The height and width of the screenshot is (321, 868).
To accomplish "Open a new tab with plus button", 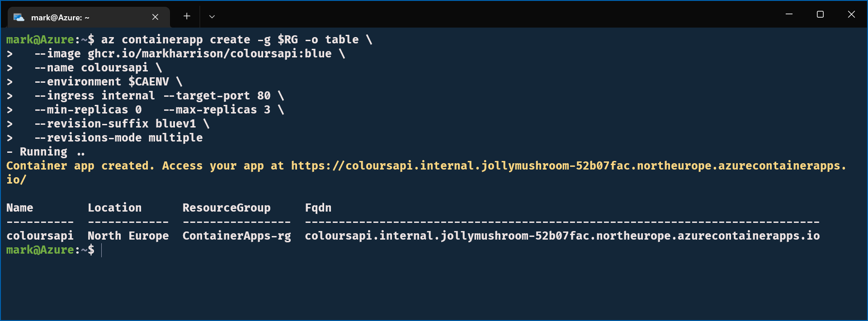I will 187,17.
